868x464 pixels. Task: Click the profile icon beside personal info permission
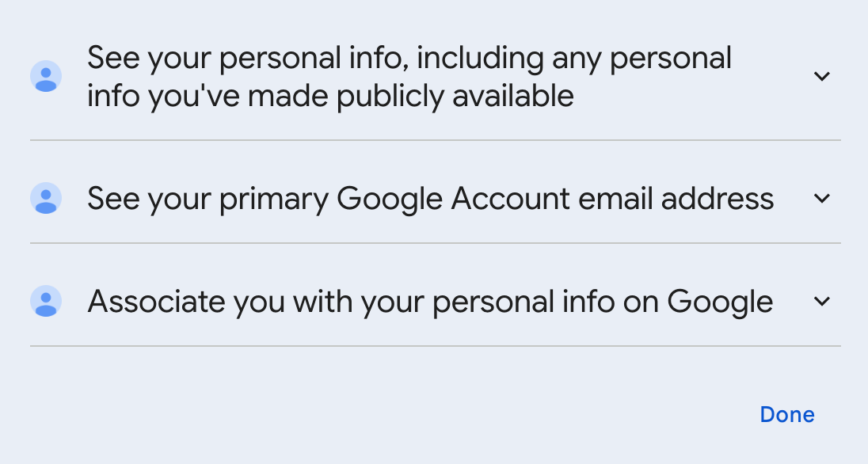pyautogui.click(x=46, y=77)
